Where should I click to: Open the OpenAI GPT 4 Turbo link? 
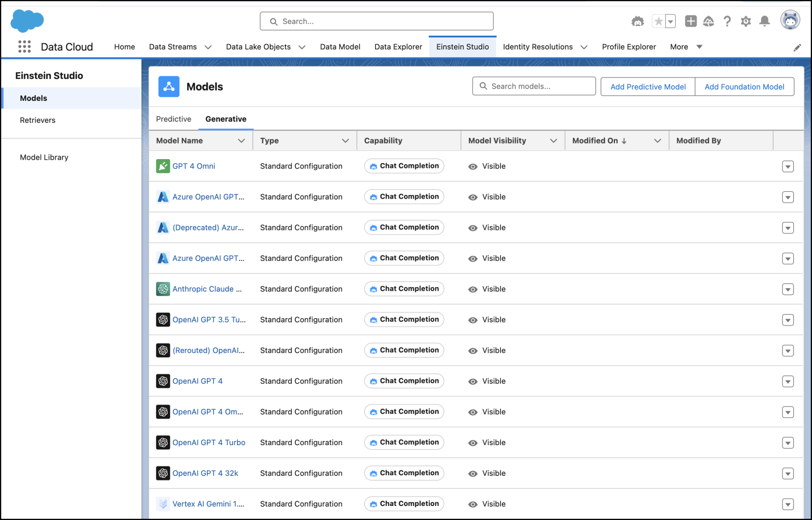pos(209,443)
